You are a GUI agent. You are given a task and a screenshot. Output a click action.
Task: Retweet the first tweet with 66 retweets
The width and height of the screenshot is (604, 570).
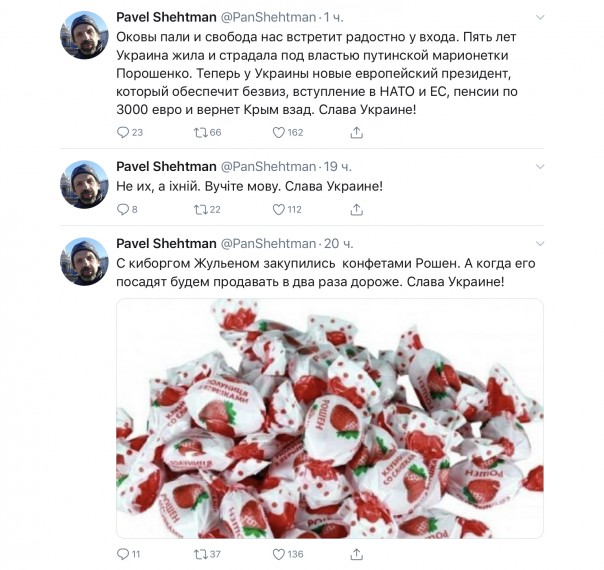(200, 132)
